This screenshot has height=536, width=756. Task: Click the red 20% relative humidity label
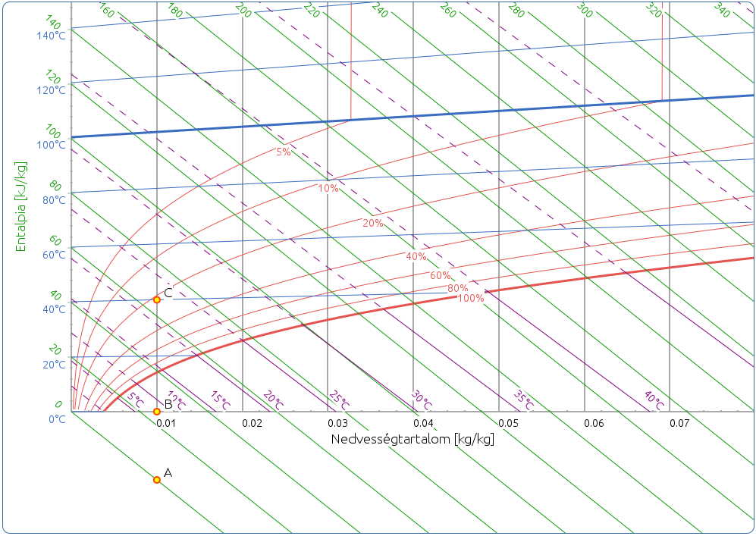coord(373,223)
